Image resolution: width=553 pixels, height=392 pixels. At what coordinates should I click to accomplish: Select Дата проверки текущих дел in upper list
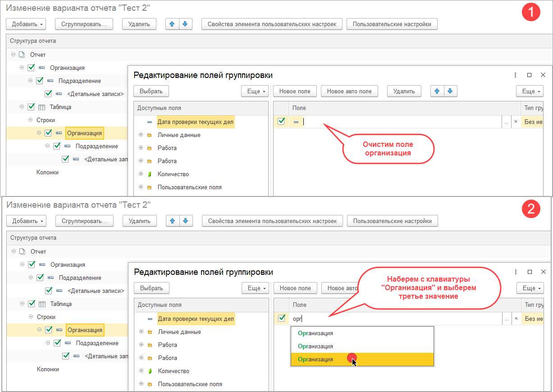click(196, 122)
